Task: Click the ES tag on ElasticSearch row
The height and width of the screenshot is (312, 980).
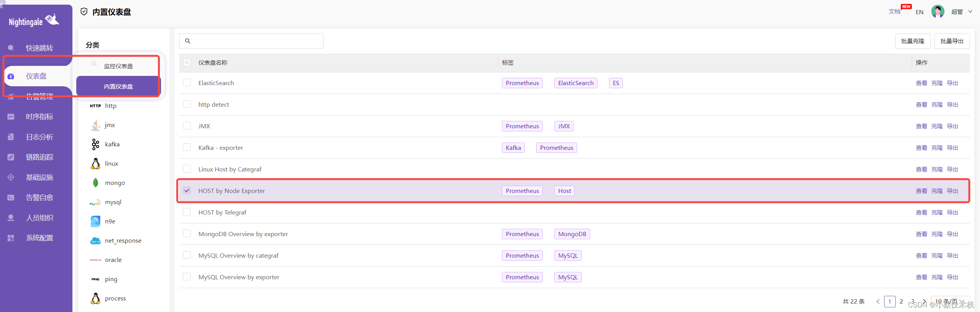Action: click(616, 83)
